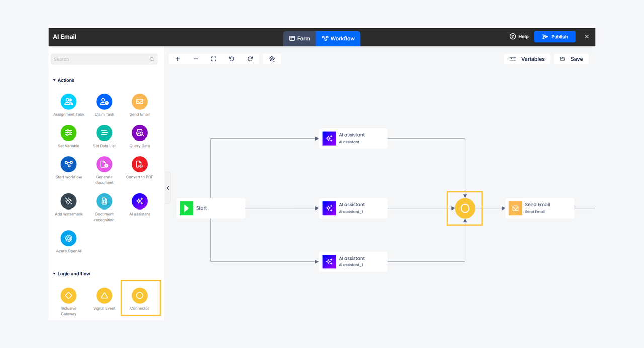This screenshot has width=644, height=348.
Task: Click the Convert to PDF icon
Action: pos(140,164)
